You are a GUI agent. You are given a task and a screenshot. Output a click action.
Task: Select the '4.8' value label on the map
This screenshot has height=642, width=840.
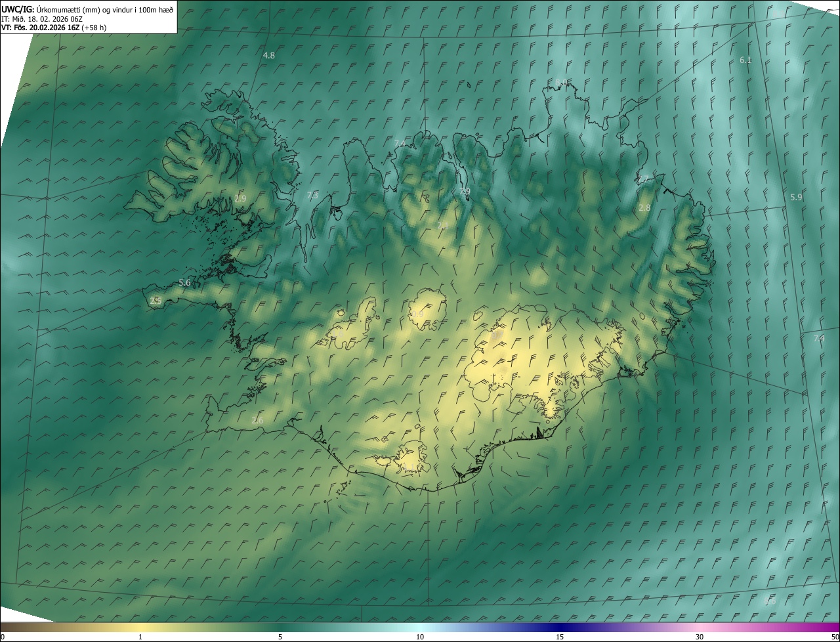pyautogui.click(x=269, y=56)
